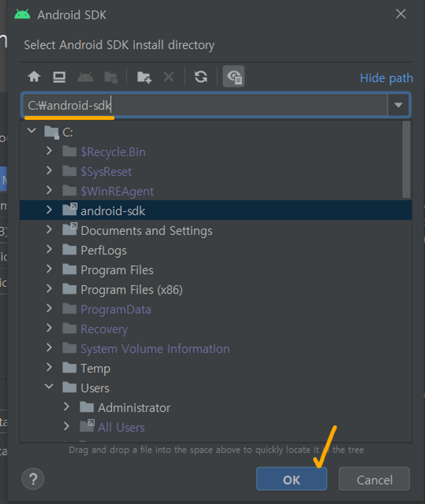Screen dimensions: 425x504
Task: Expand the $WinREAgent folder
Action: [49, 190]
